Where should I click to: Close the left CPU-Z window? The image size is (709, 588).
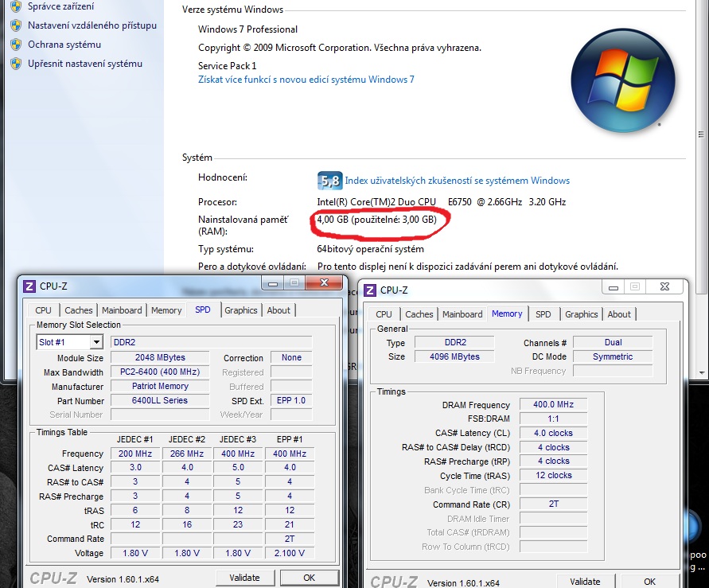tap(324, 283)
